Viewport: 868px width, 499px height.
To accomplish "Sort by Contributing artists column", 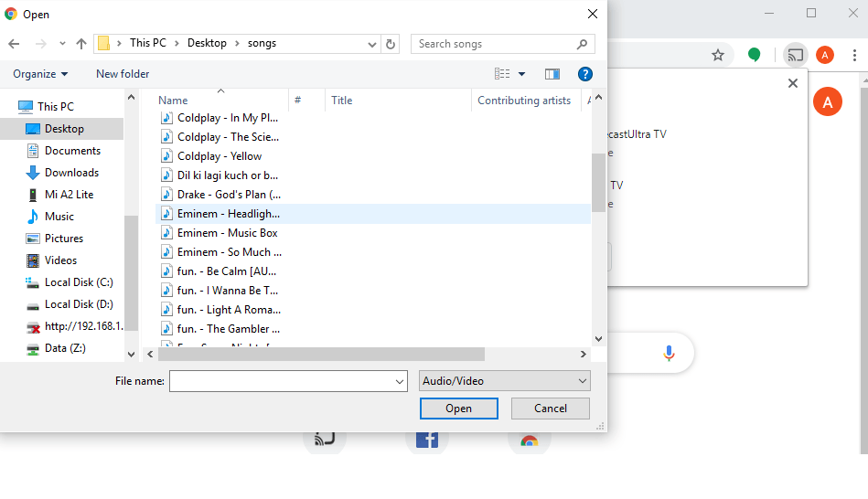I will tap(524, 101).
